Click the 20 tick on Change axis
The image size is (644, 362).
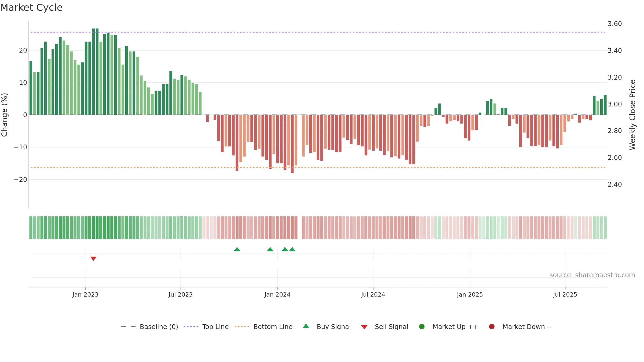pyautogui.click(x=23, y=50)
